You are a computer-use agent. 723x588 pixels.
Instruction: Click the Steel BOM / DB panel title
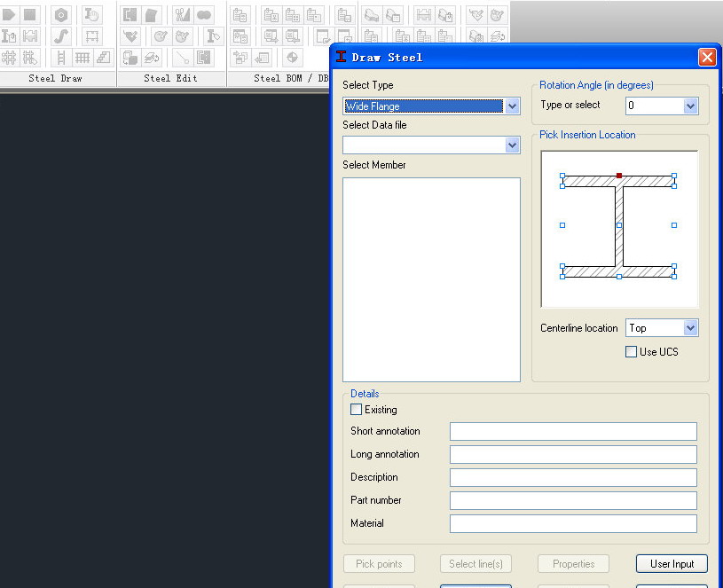291,78
